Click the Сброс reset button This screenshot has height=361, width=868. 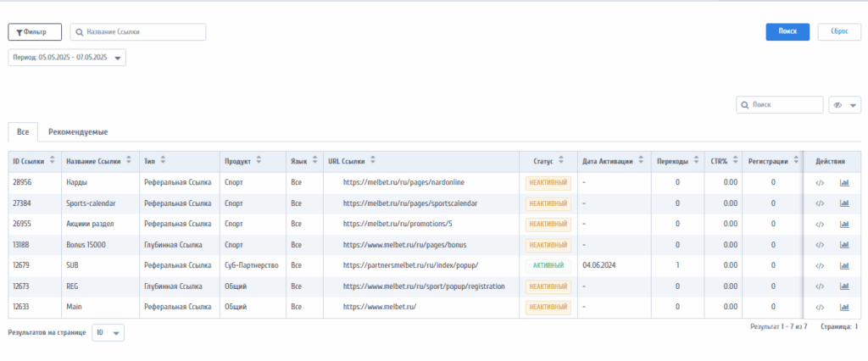tap(839, 31)
